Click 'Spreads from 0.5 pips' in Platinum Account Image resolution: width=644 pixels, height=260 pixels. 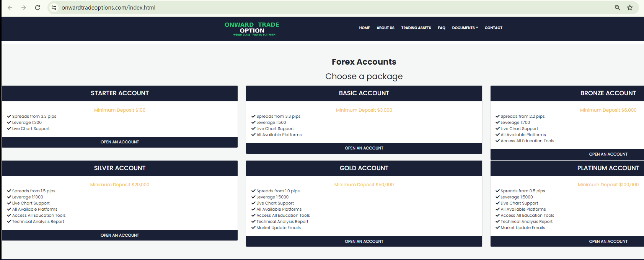click(523, 191)
